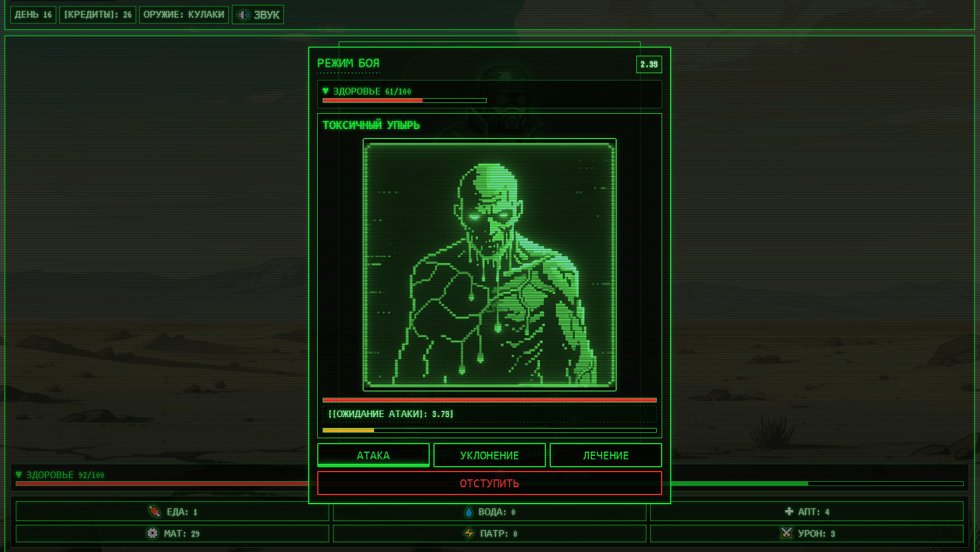Screen dimensions: 980x552
Task: Click the АТАКА button
Action: (x=373, y=455)
